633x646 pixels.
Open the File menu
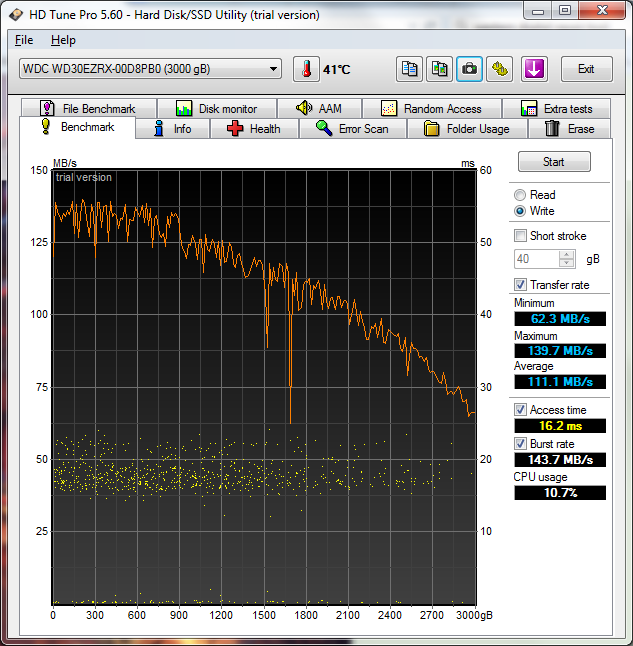tap(24, 40)
